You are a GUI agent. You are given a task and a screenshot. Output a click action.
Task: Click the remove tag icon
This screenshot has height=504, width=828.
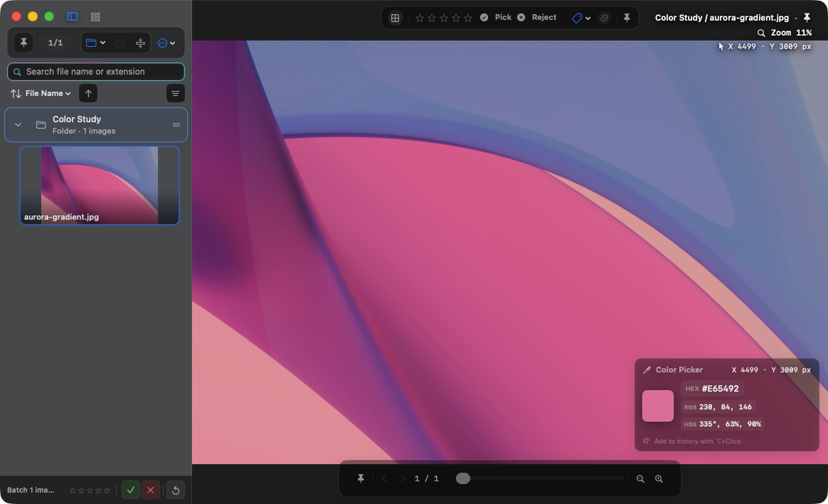pyautogui.click(x=604, y=18)
